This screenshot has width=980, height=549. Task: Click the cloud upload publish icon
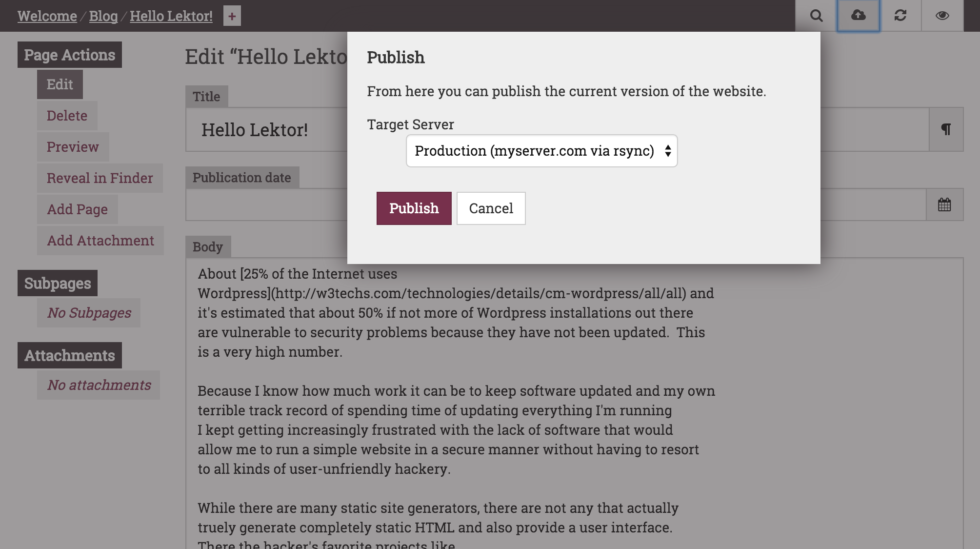pyautogui.click(x=859, y=16)
